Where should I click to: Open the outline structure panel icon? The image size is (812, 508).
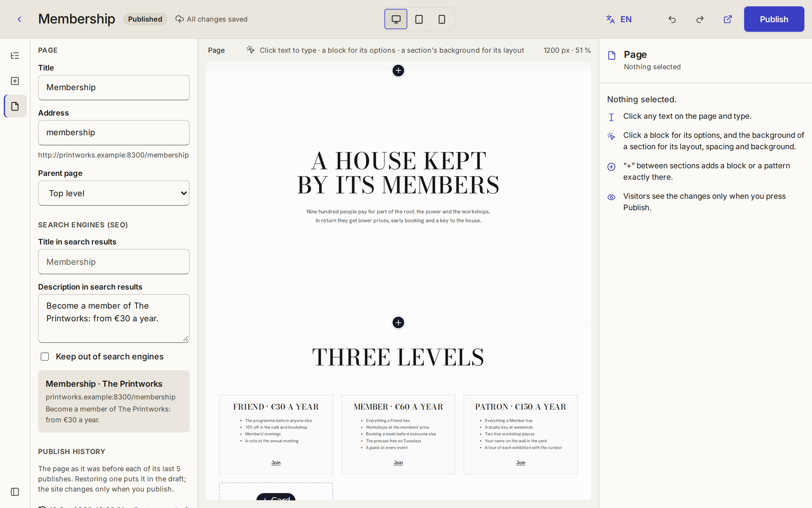pyautogui.click(x=15, y=56)
